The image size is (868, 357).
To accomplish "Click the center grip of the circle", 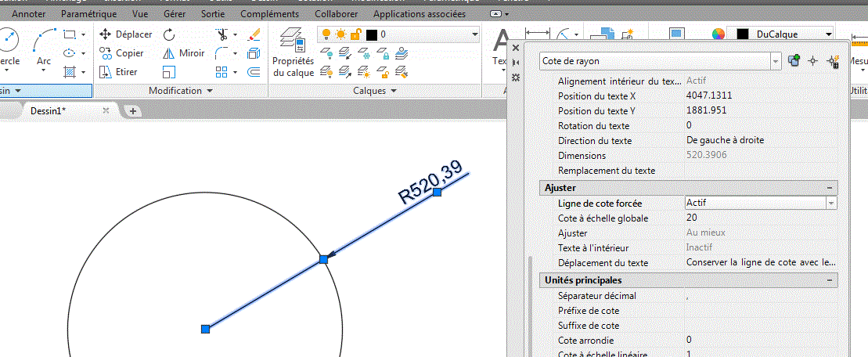I will click(205, 330).
